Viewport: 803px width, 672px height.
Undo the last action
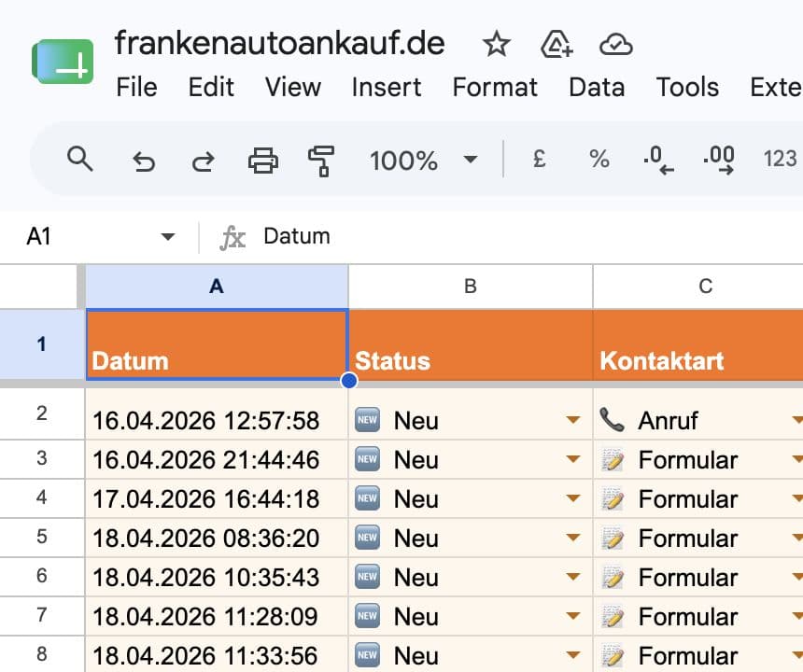[144, 161]
